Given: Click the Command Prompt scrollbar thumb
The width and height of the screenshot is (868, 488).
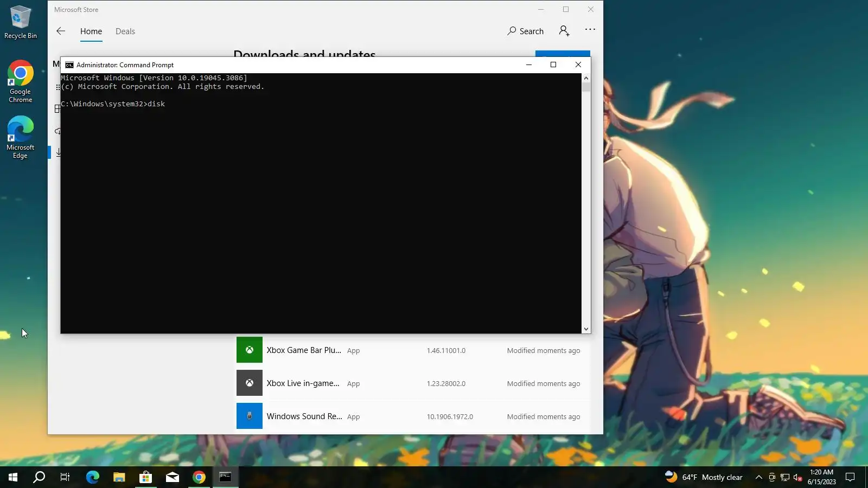Looking at the screenshot, I should point(586,87).
